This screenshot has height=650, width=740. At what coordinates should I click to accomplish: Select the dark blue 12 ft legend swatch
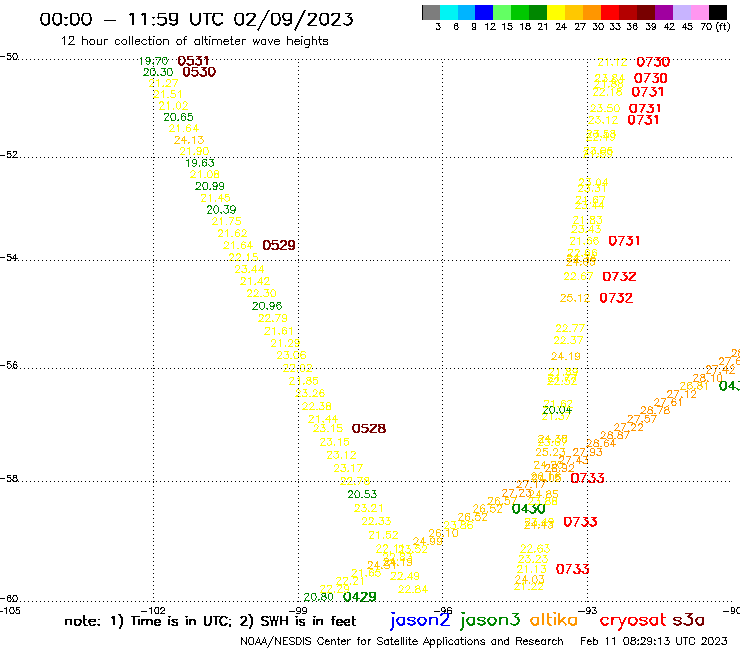(x=484, y=12)
